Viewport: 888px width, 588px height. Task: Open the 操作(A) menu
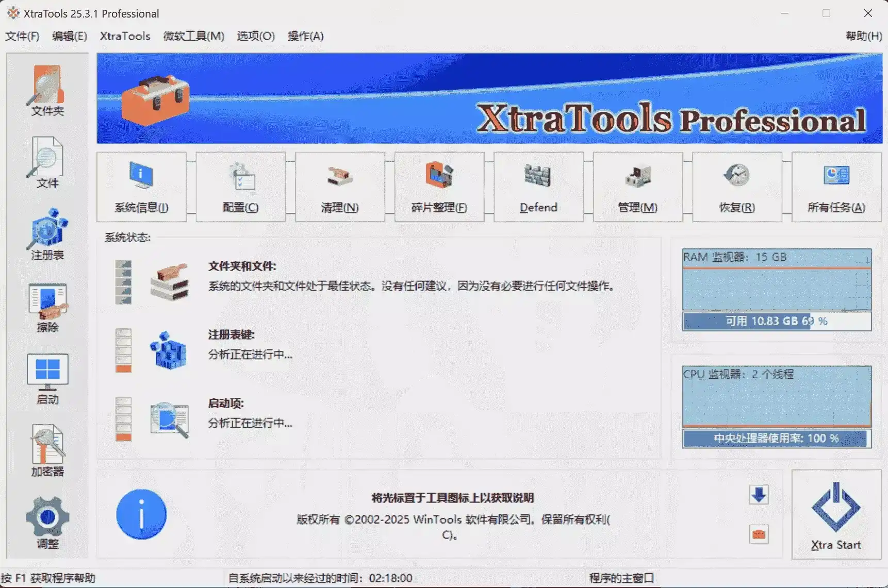tap(306, 36)
